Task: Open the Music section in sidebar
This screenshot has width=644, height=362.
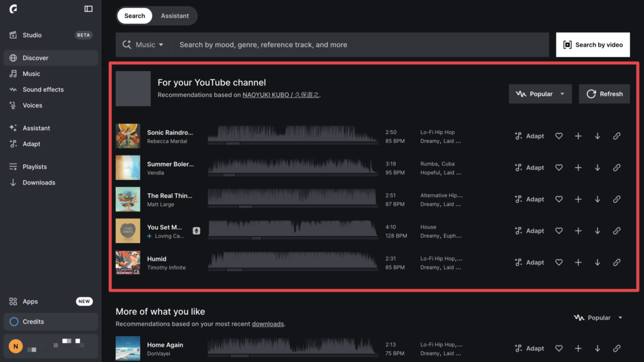Action: (51, 74)
